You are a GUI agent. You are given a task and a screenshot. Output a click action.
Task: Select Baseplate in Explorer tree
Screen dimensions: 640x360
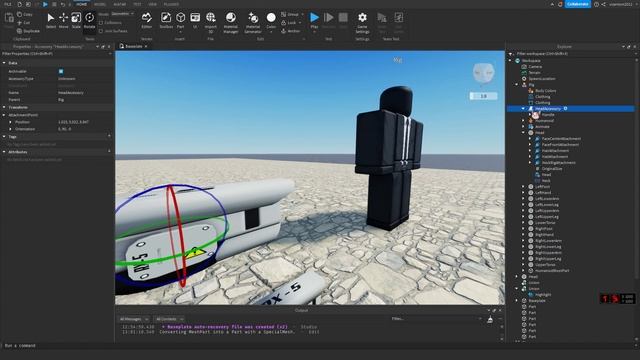click(x=537, y=301)
